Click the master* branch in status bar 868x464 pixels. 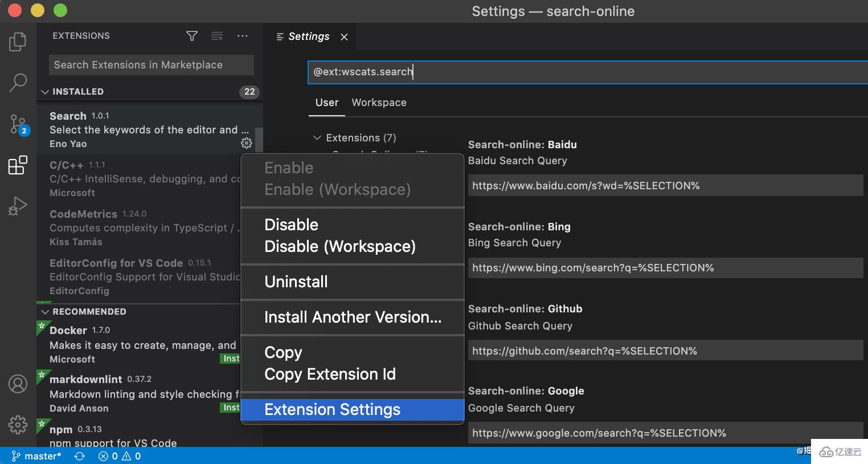point(36,456)
